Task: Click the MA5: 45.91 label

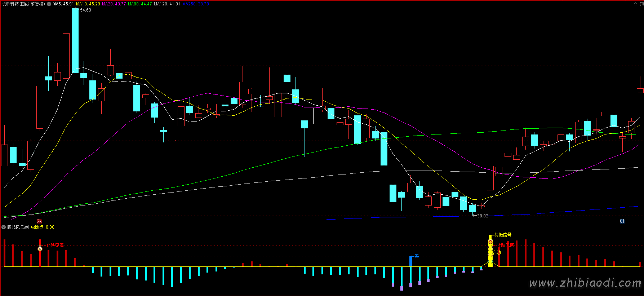Action: (x=63, y=4)
